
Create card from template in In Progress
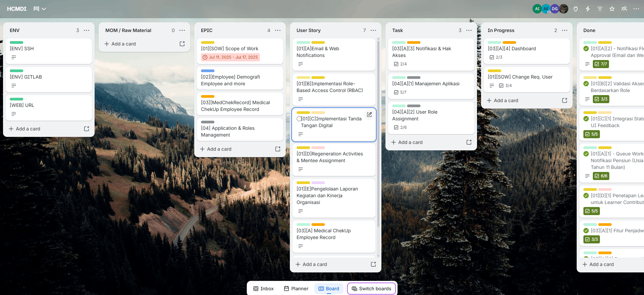click(565, 100)
